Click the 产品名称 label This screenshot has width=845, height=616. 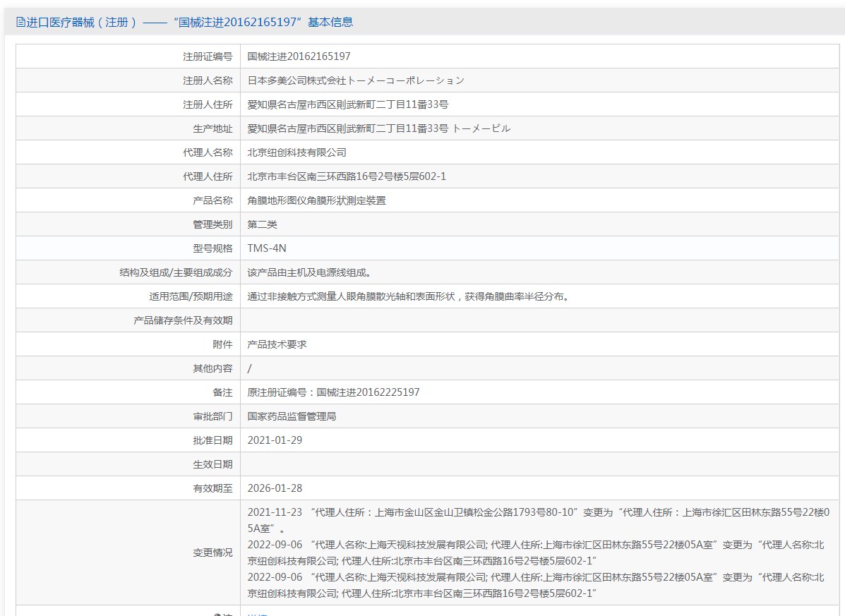click(212, 200)
